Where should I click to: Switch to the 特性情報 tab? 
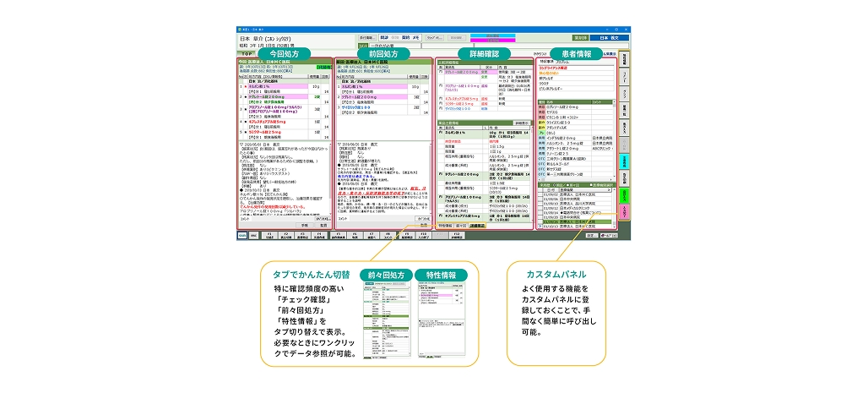[445, 227]
